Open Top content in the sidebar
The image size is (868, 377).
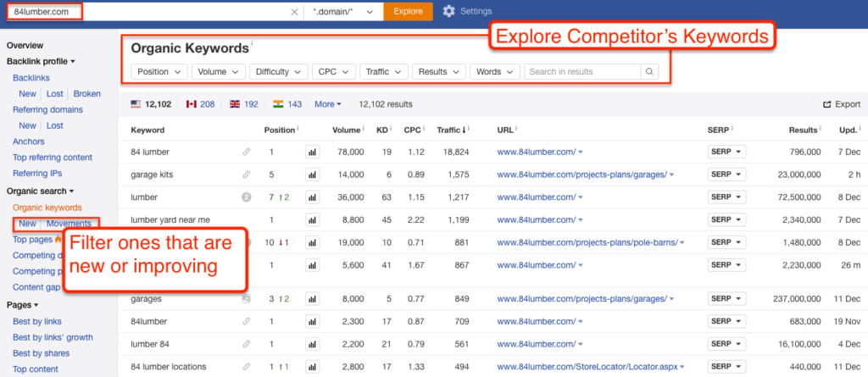[x=36, y=369]
